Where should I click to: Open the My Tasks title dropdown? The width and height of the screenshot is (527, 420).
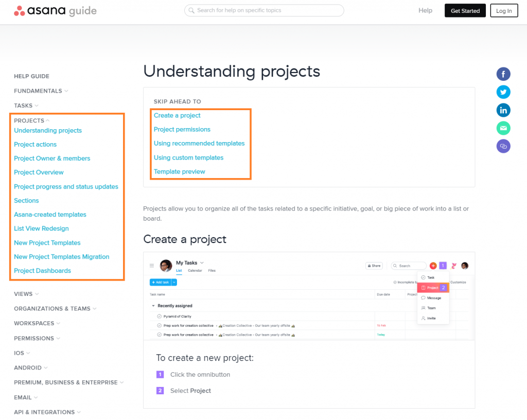(x=202, y=262)
